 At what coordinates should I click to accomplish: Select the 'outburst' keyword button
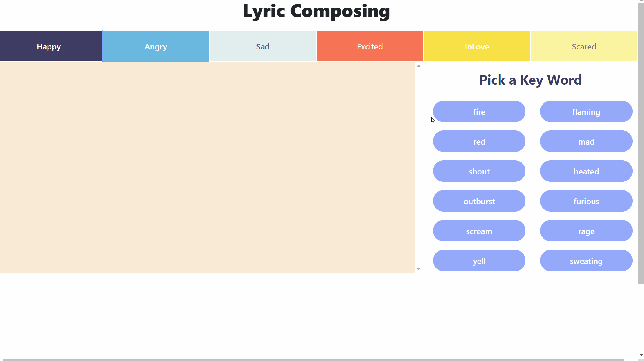479,201
